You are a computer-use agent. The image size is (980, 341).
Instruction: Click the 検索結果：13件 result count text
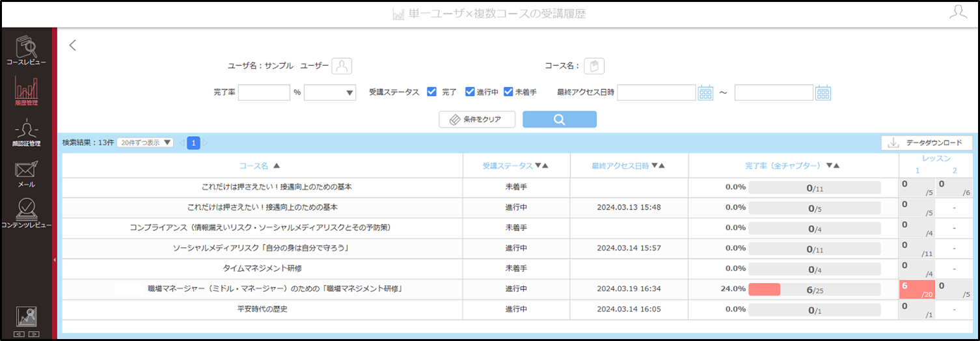pos(88,143)
